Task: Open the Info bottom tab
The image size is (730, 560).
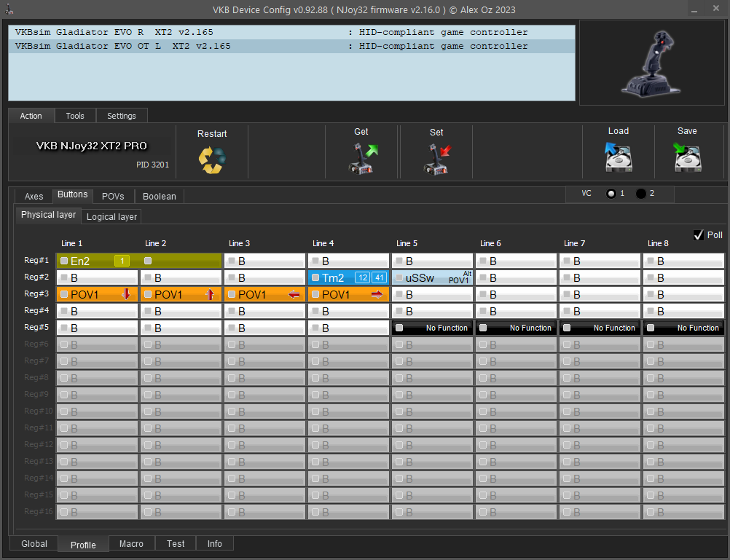Action: tap(215, 544)
